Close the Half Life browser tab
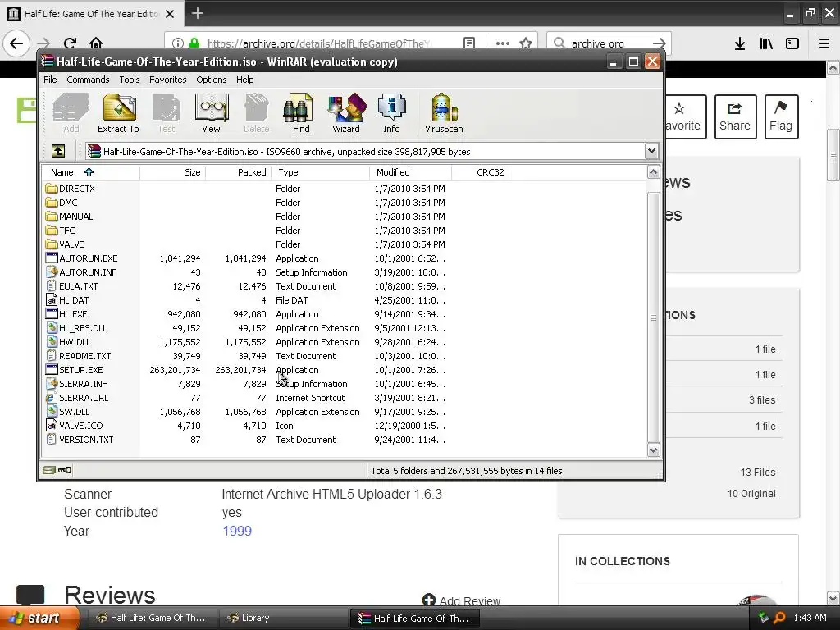 [170, 14]
